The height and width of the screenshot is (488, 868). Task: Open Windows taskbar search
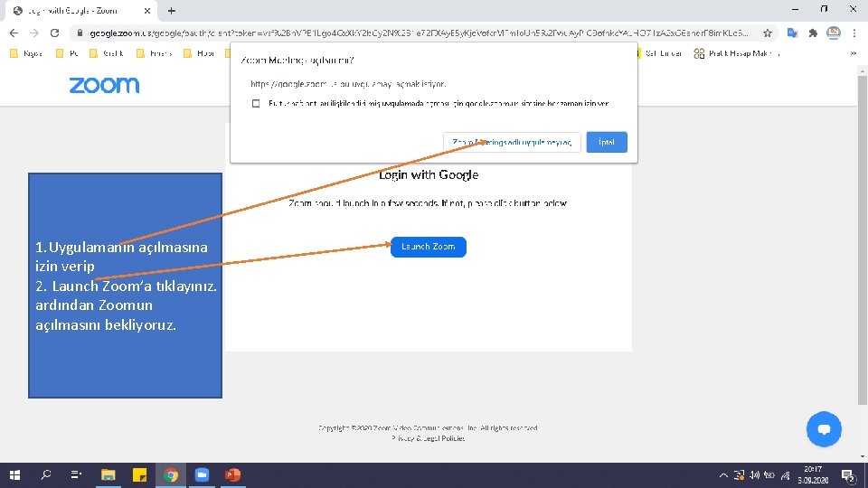46,474
